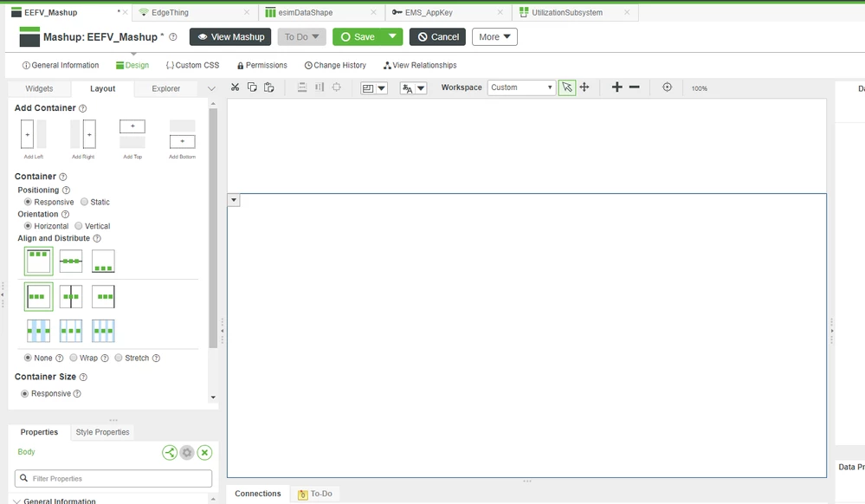Screen dimensions: 865x504
Task: Select None wrap radio option
Action: [x=28, y=358]
